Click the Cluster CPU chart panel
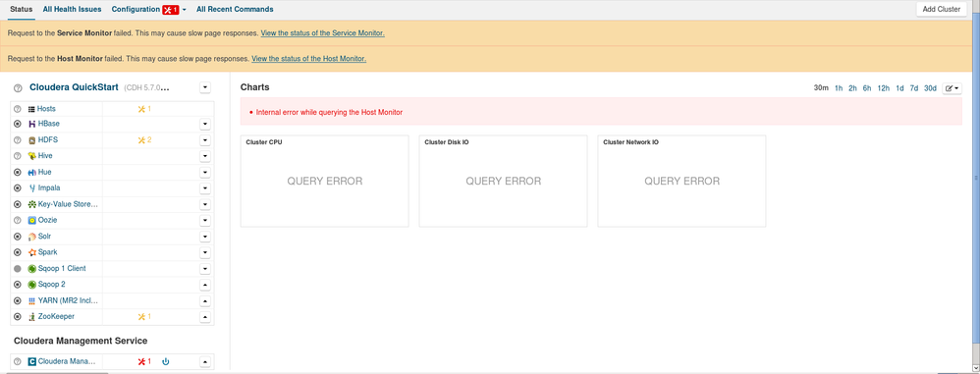Viewport: 980px width, 374px height. click(x=324, y=181)
